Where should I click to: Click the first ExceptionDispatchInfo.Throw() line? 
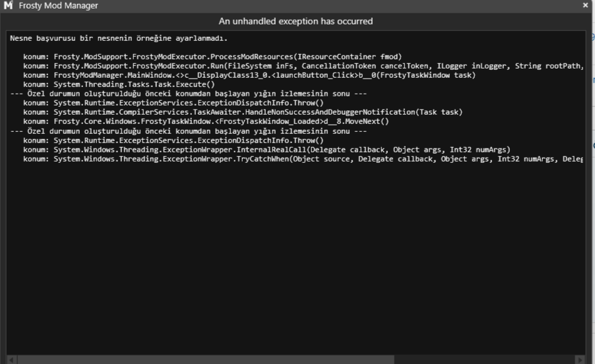[173, 103]
